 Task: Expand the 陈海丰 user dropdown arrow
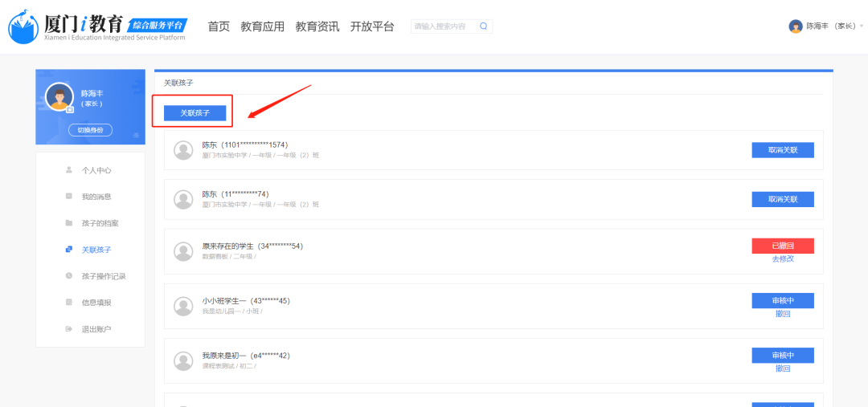pos(862,26)
